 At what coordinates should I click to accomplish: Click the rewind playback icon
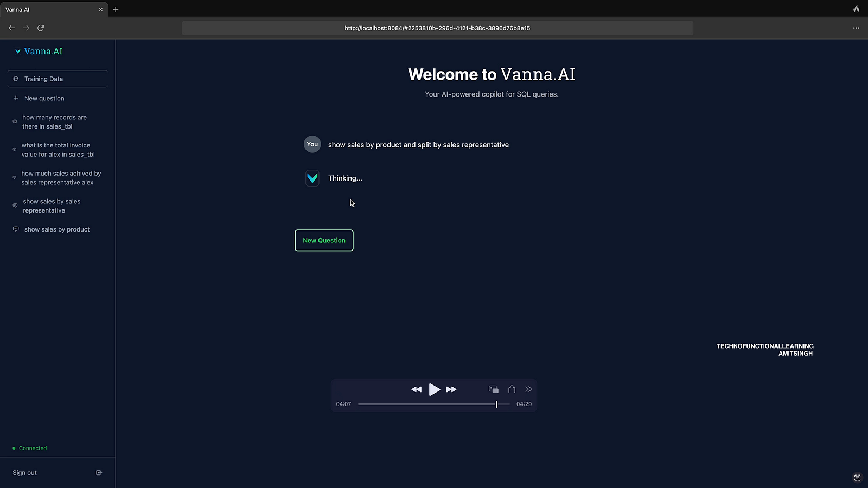pyautogui.click(x=416, y=389)
